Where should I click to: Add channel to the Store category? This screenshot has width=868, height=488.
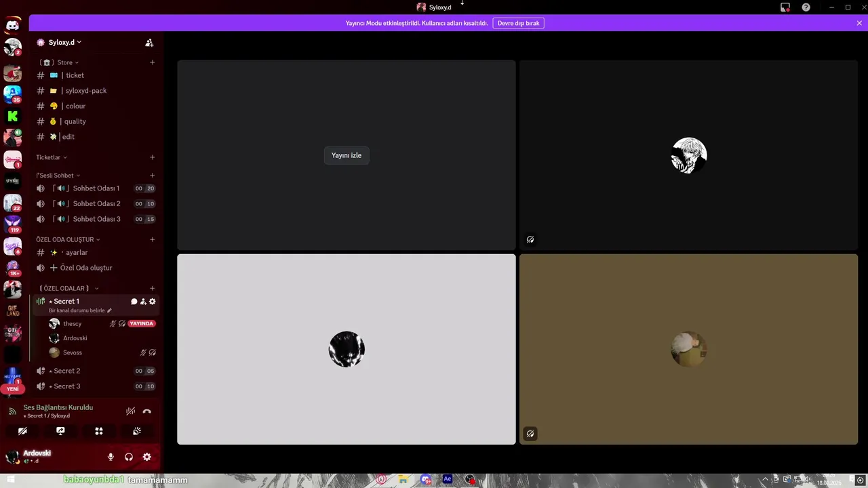click(x=152, y=62)
